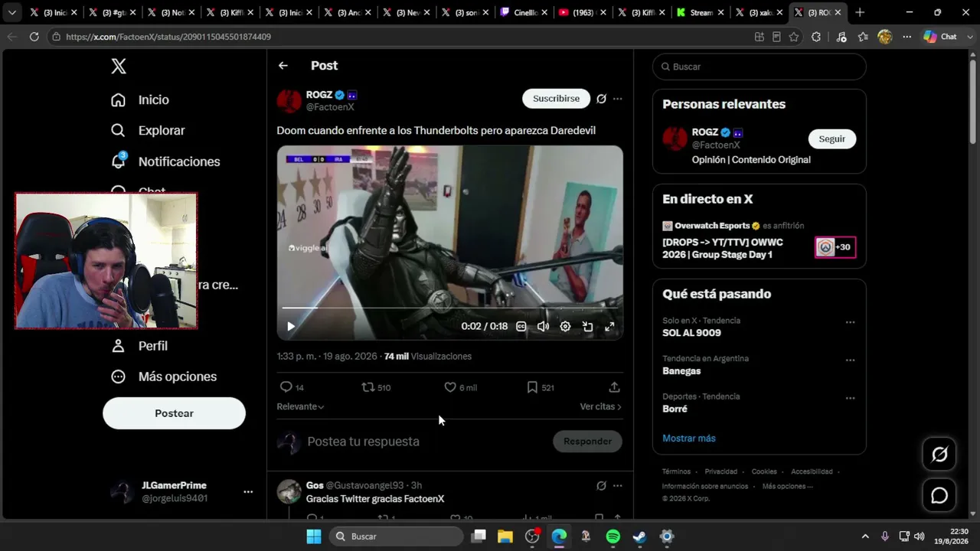
Task: Open browser extensions menu
Action: point(816,37)
